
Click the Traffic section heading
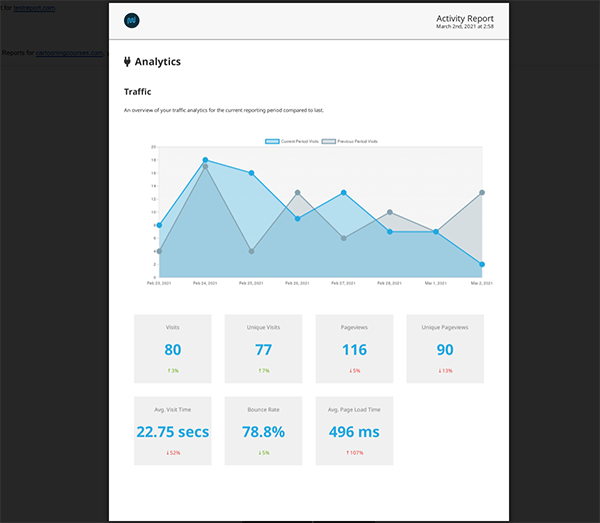pos(137,92)
